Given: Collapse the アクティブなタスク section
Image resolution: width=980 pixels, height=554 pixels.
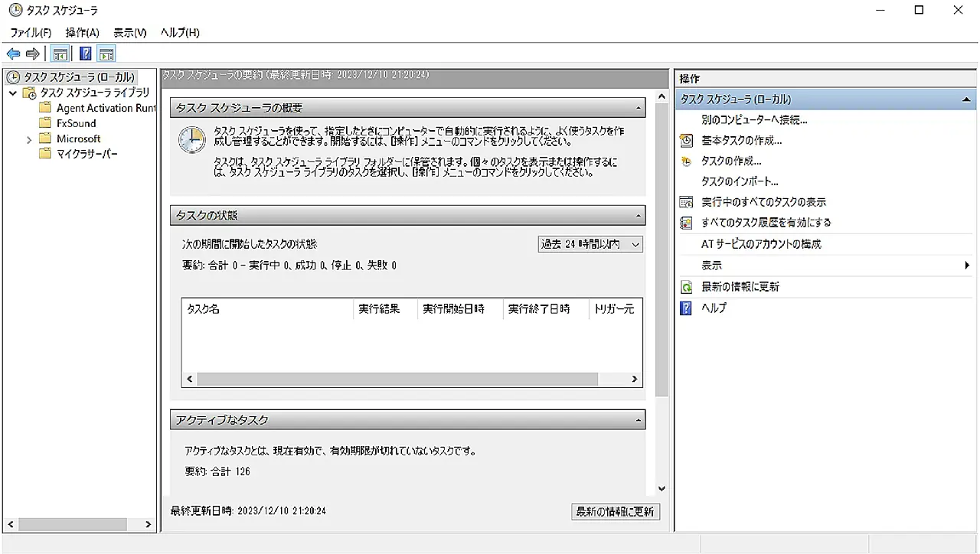Looking at the screenshot, I should tap(638, 420).
